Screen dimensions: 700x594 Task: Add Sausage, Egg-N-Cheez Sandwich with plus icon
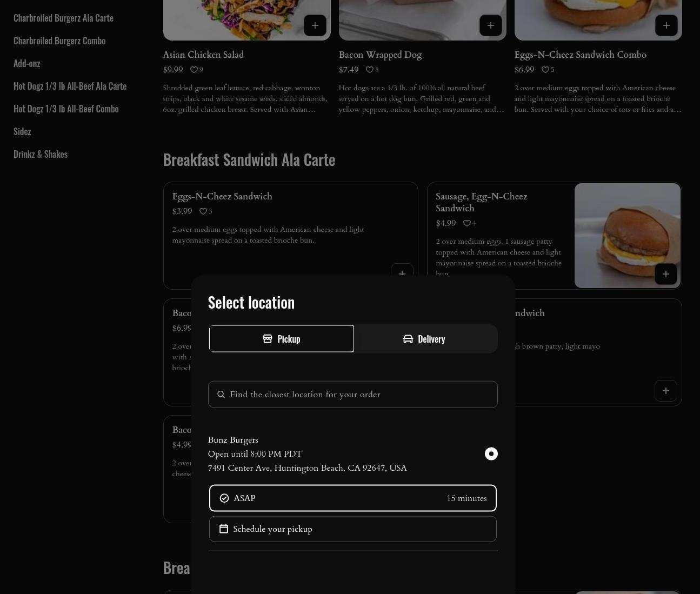click(665, 274)
